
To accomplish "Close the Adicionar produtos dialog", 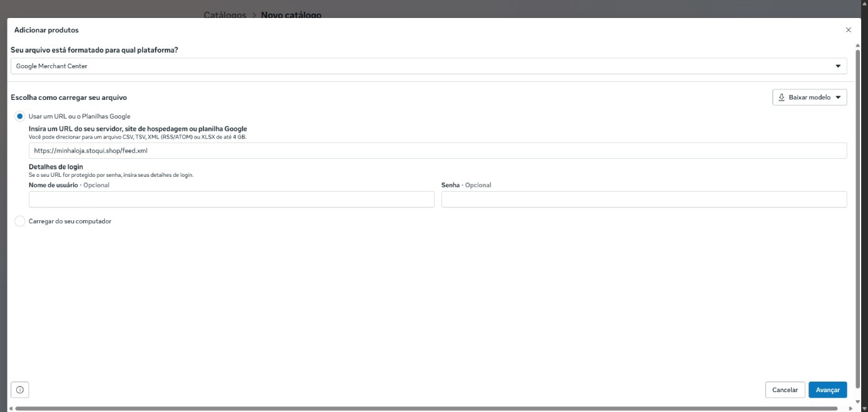I will click(848, 30).
